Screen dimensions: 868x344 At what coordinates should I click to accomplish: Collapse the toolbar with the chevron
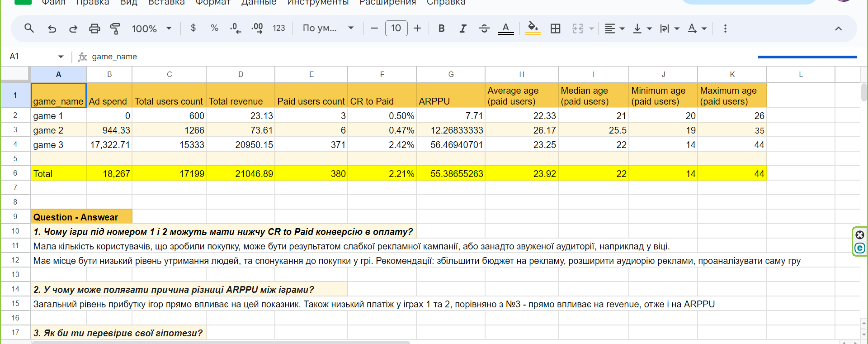tap(838, 29)
